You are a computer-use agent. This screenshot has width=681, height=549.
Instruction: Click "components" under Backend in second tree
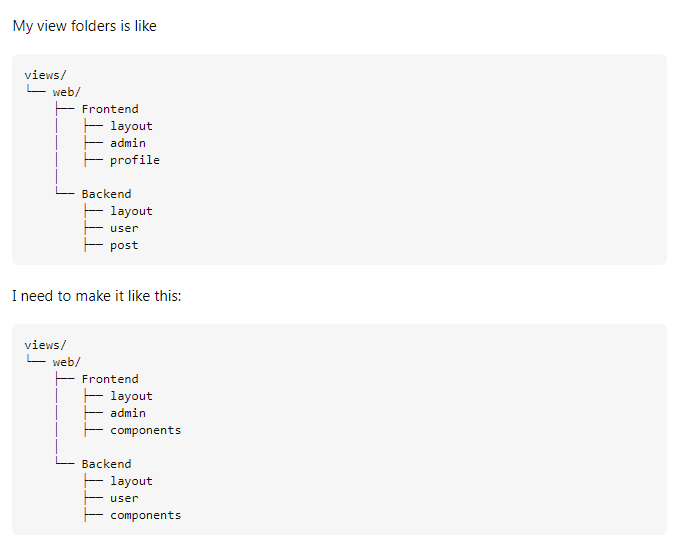[x=145, y=515]
